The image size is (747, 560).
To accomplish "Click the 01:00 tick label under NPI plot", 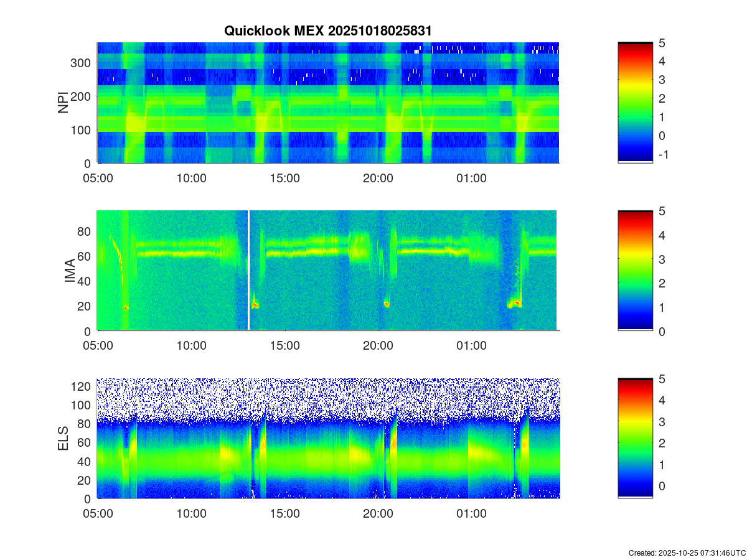I will [x=471, y=178].
